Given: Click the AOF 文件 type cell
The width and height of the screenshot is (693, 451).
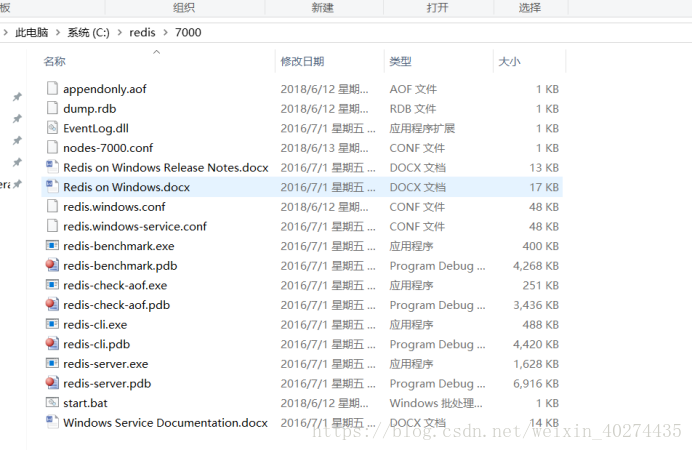Looking at the screenshot, I should point(413,89).
